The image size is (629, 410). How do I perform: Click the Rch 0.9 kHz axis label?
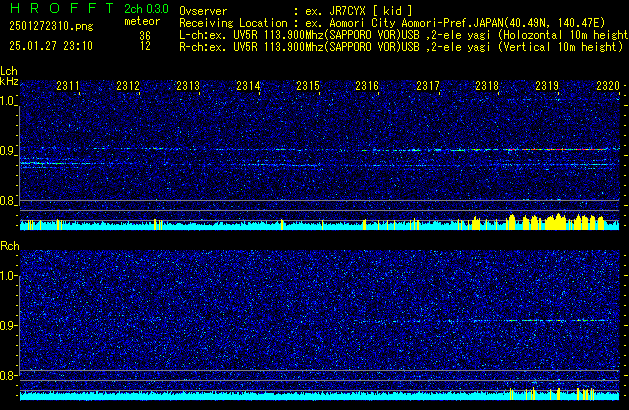coord(8,325)
